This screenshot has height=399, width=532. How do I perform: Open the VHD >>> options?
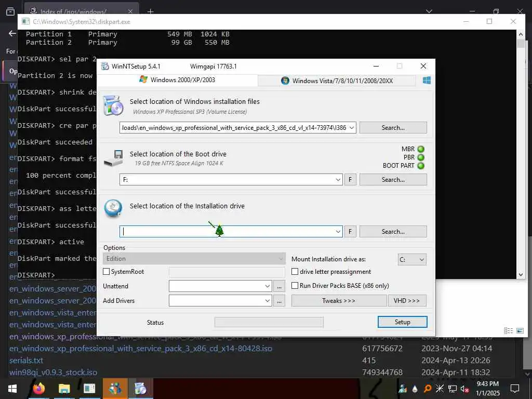point(407,301)
